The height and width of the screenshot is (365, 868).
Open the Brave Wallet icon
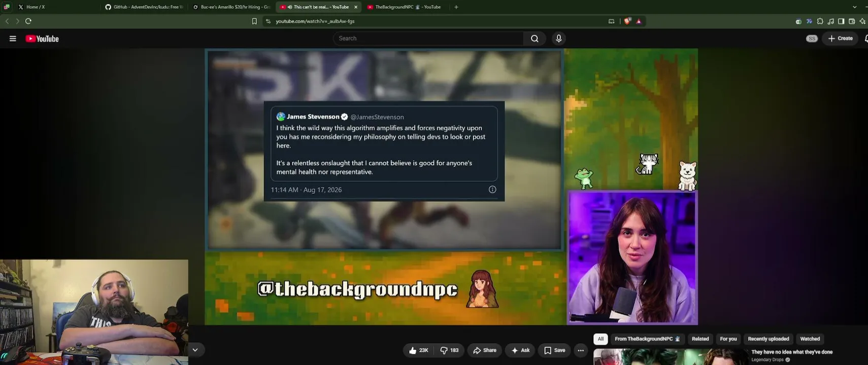click(852, 21)
